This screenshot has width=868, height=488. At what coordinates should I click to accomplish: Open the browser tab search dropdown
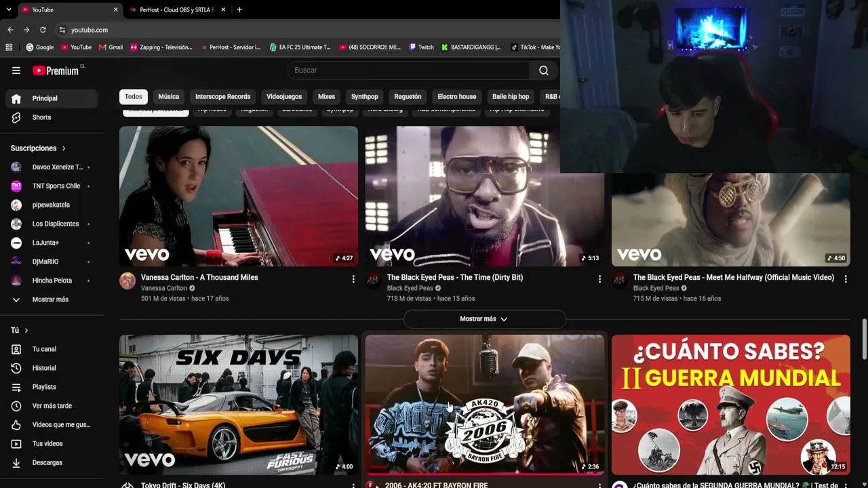click(x=9, y=9)
